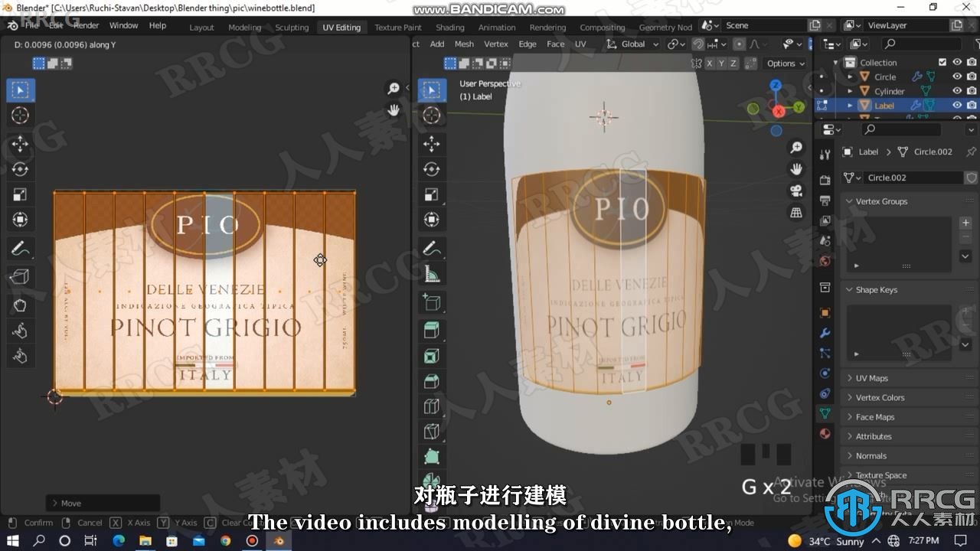Toggle snapping magnet button
The height and width of the screenshot is (551, 980).
point(698,44)
